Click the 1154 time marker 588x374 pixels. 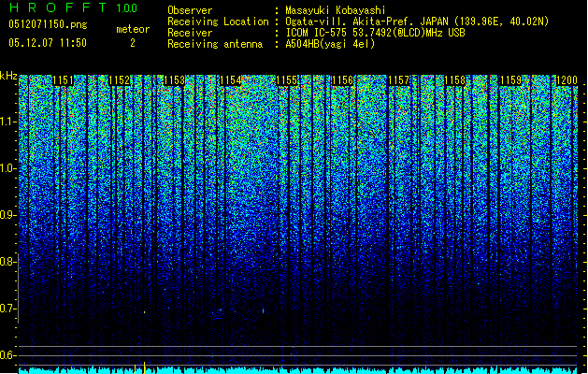[x=231, y=80]
